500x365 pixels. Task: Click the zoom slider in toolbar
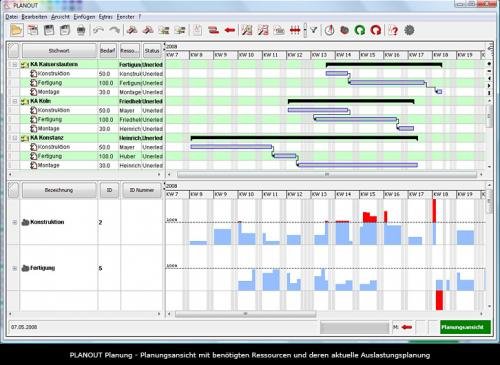coord(305,30)
